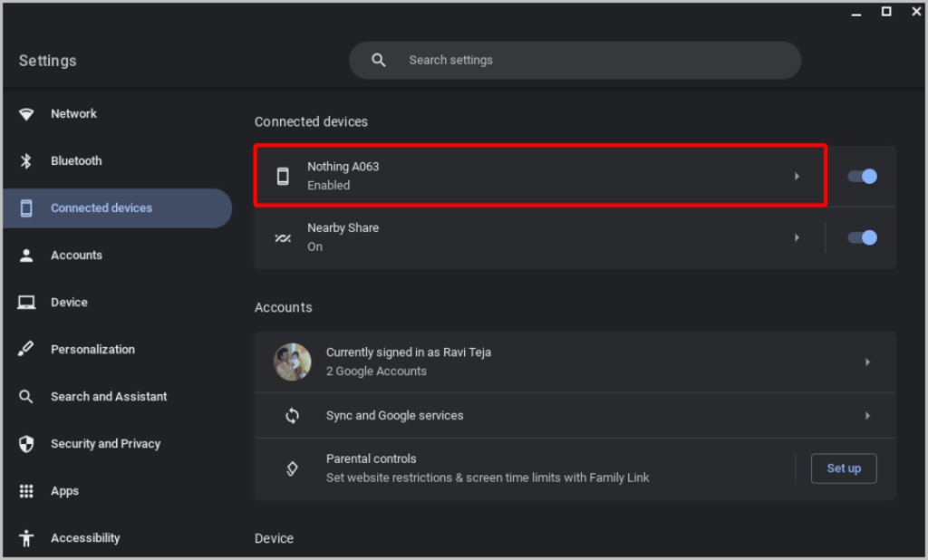928x560 pixels.
Task: Click Ravi Teja's profile picture
Action: [x=293, y=362]
